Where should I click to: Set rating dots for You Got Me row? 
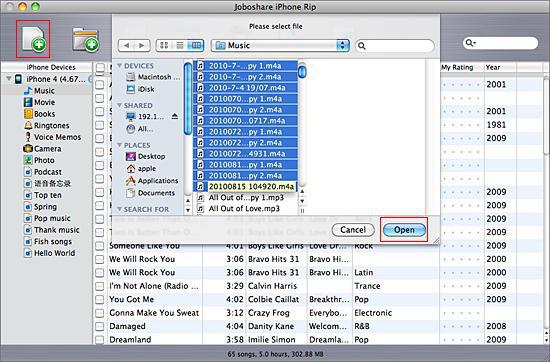coord(461,300)
